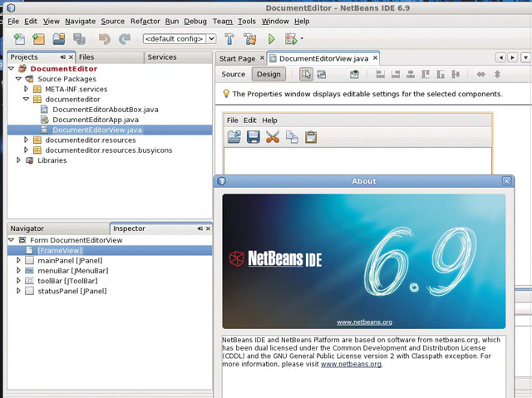Run the main project with green arrow
This screenshot has width=532, height=398.
(272, 39)
